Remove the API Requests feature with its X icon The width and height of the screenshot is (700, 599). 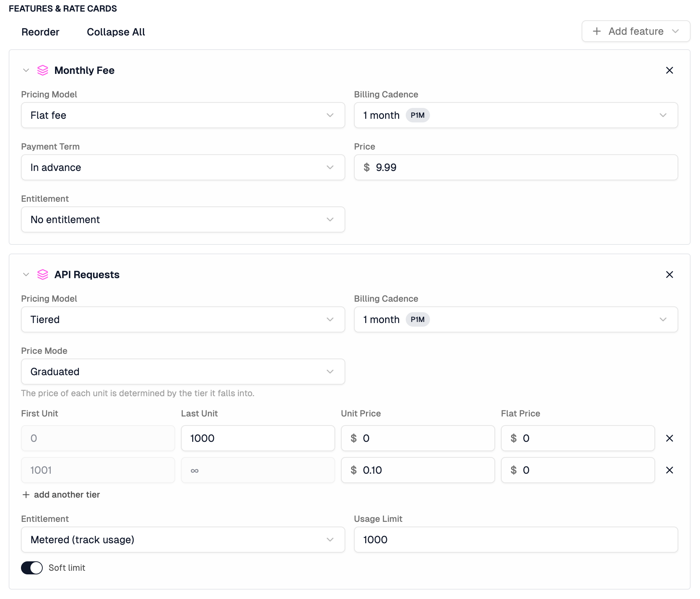669,275
